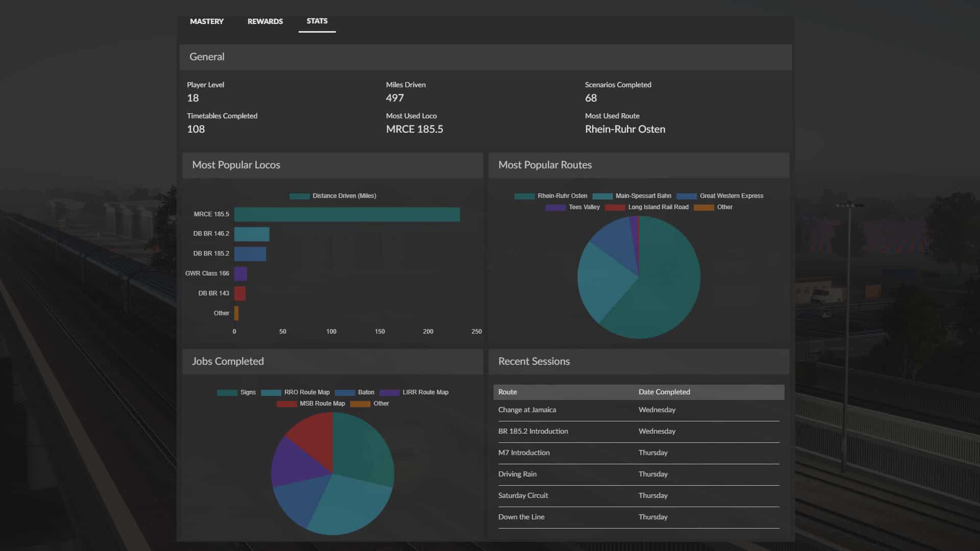The image size is (980, 551).
Task: Click the MRCE 185.5 axis label
Action: [x=211, y=214]
